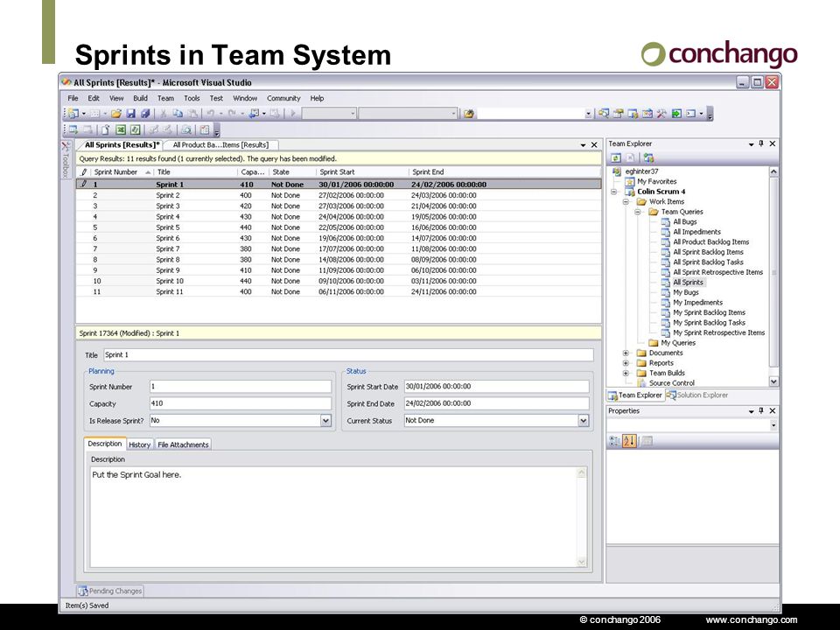
Task: Click the Open in Microsoft Excel icon
Action: (121, 129)
